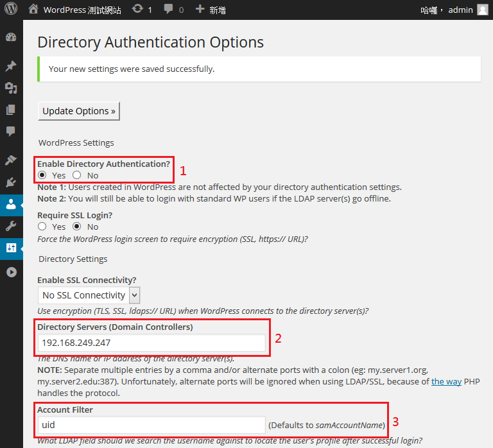This screenshot has height=448, width=493.
Task: Click the Update Options button
Action: [x=79, y=111]
